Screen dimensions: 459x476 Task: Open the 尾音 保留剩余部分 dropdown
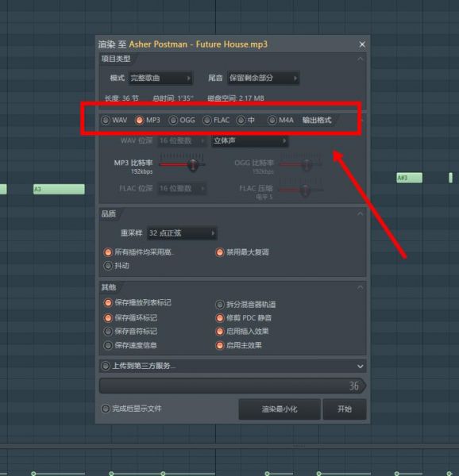point(263,78)
